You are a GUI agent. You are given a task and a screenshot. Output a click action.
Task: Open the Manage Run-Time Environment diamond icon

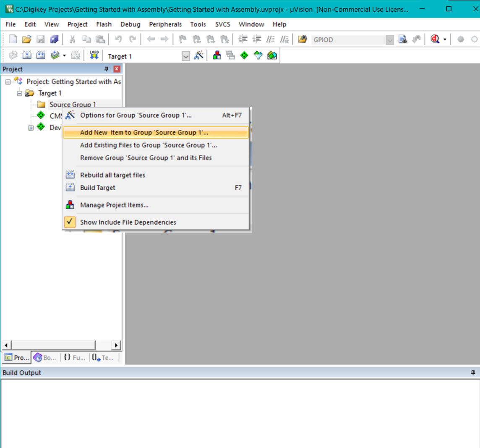coord(244,55)
